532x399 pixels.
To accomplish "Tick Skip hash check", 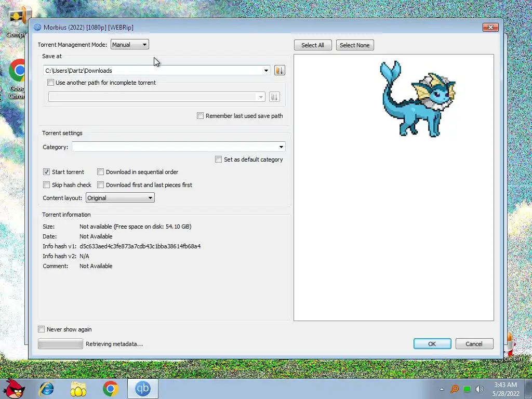I will tap(46, 184).
